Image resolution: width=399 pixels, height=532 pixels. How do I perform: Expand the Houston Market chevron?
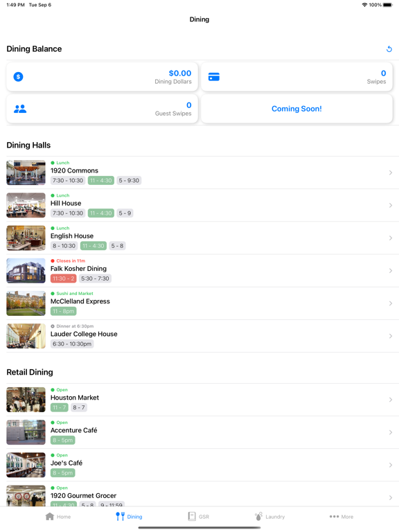[391, 400]
